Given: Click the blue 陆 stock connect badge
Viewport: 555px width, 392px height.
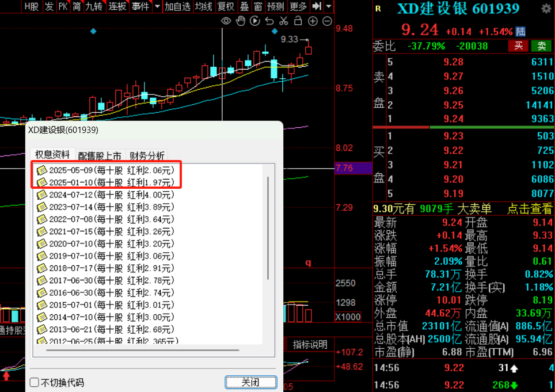Looking at the screenshot, I should click(x=520, y=32).
